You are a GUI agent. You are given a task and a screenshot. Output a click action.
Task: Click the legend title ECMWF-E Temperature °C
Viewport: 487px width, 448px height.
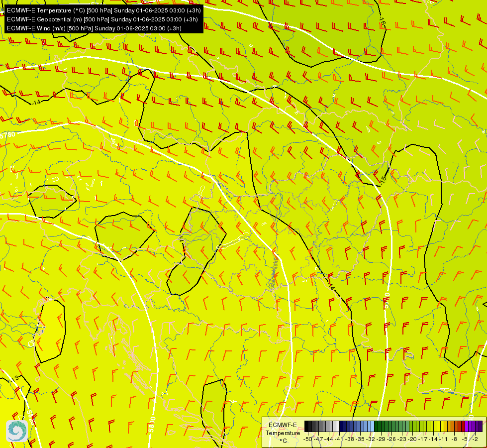[x=283, y=433]
